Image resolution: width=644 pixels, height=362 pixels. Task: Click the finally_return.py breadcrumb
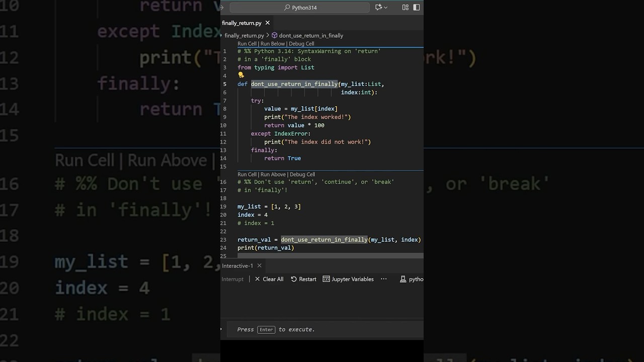point(244,36)
